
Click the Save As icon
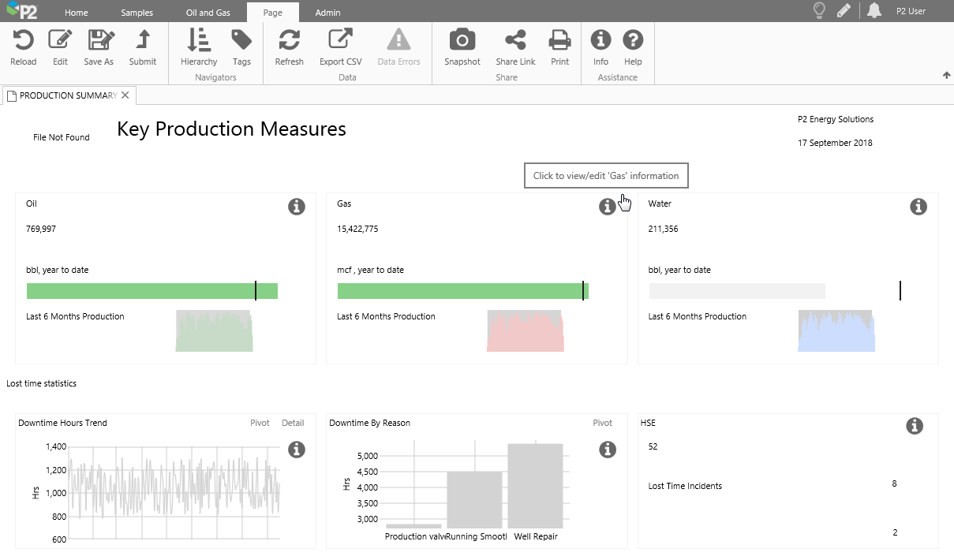point(99,40)
